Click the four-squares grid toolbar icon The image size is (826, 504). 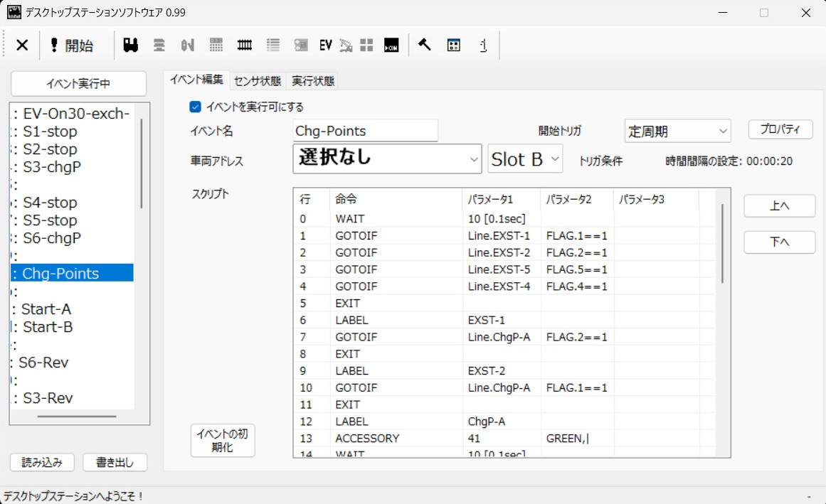point(366,45)
